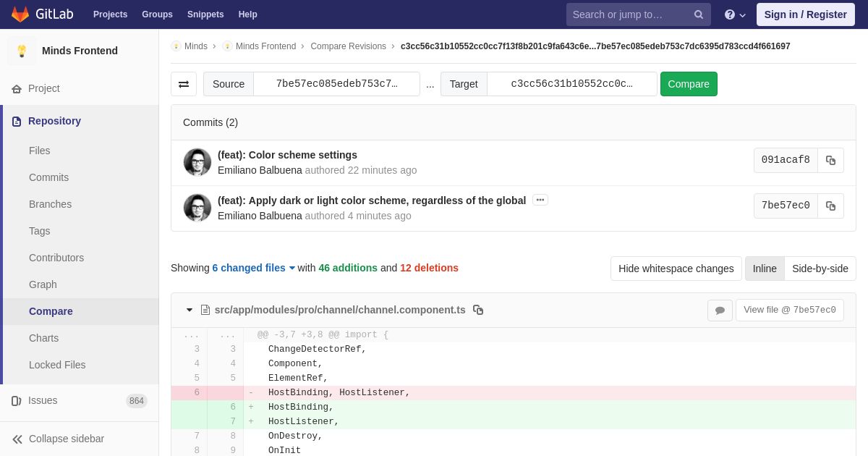The height and width of the screenshot is (456, 868).
Task: Click src/app/modules/pro/channel/channel.component.ts file path
Action: coord(340,310)
